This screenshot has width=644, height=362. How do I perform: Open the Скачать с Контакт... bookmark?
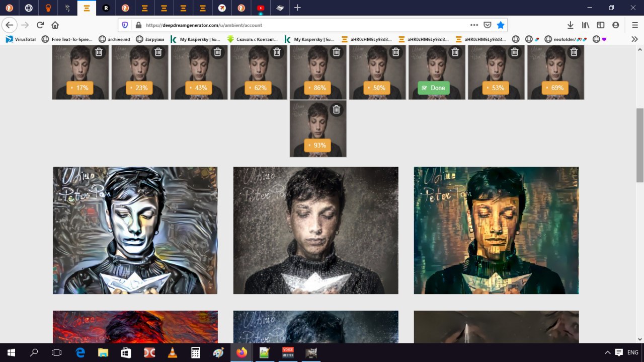click(252, 39)
